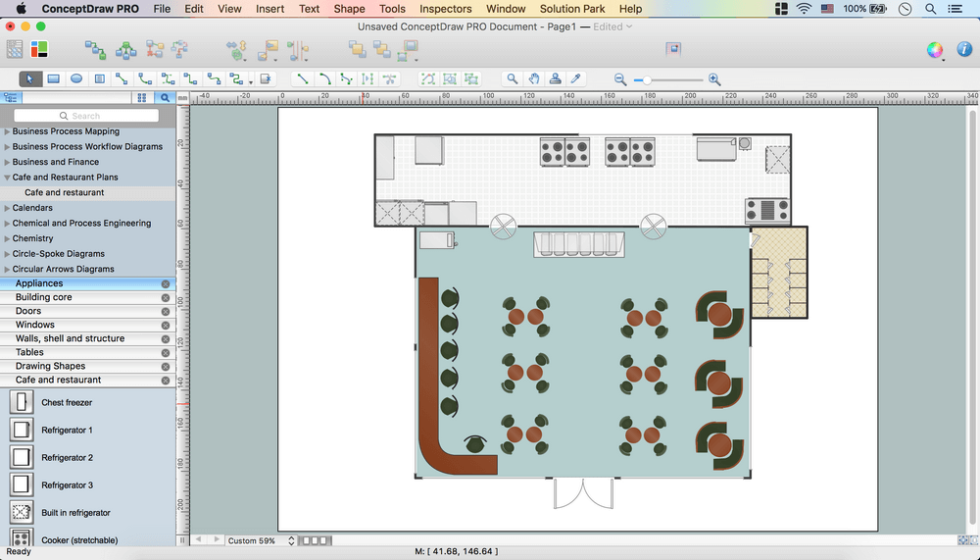
Task: Expand Business Process Mapping category
Action: point(8,131)
